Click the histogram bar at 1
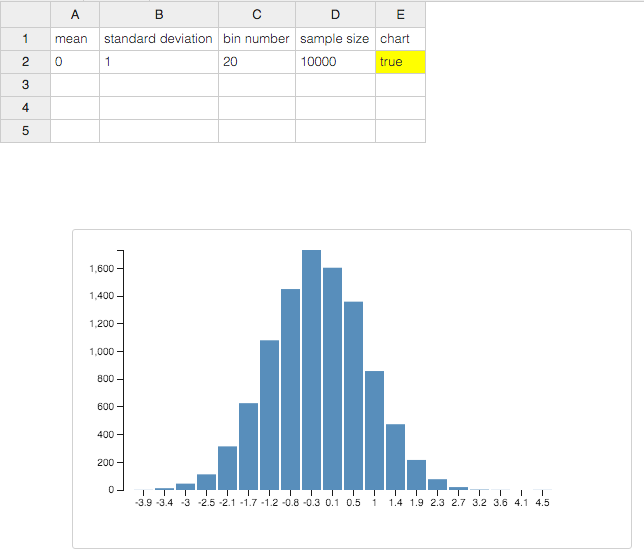Image resolution: width=644 pixels, height=557 pixels. click(x=374, y=430)
